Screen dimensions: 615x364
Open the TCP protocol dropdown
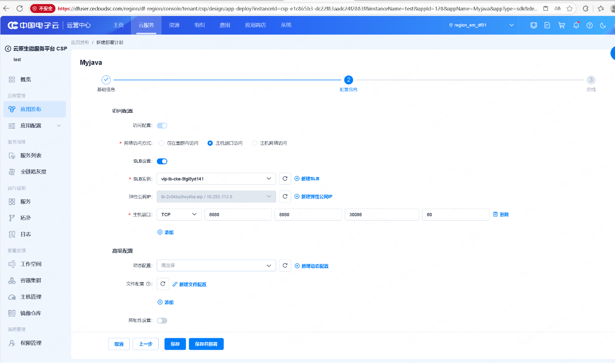click(179, 215)
